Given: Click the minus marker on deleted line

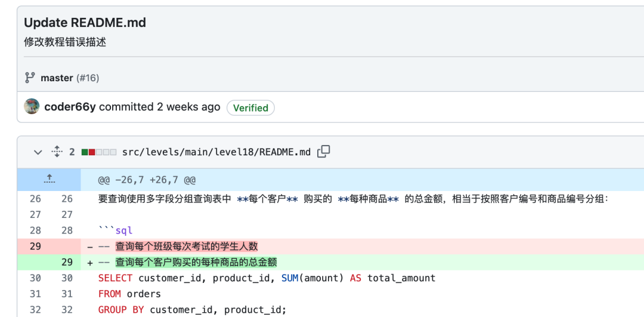Looking at the screenshot, I should [90, 247].
